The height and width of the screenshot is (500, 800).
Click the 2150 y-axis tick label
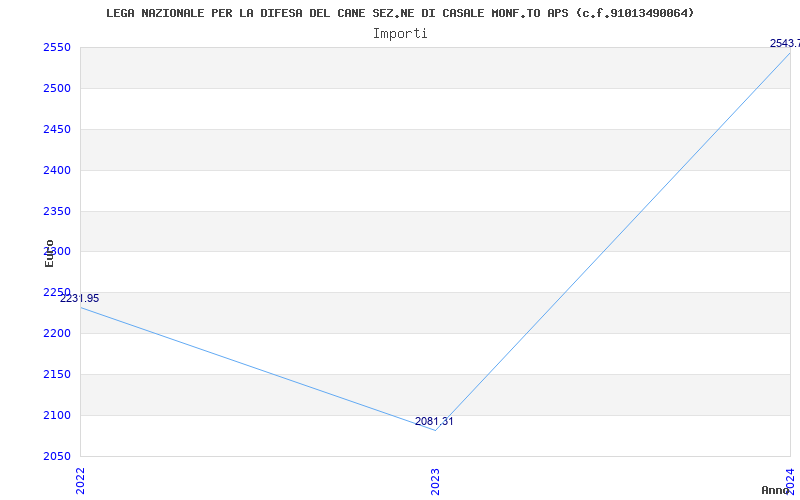[56, 374]
